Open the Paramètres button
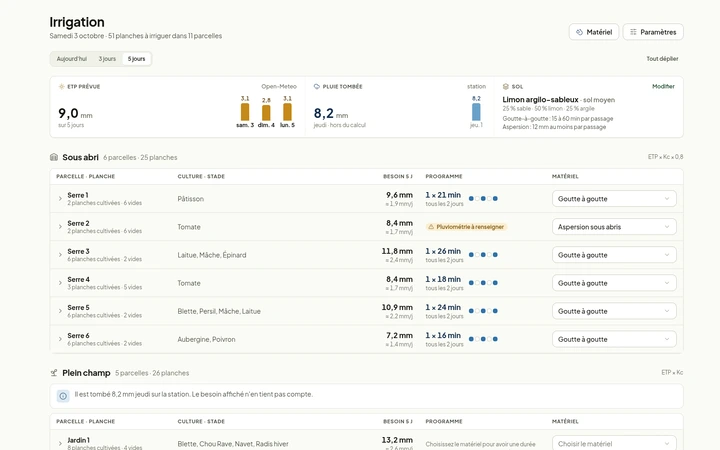Image resolution: width=720 pixels, height=450 pixels. click(x=653, y=32)
